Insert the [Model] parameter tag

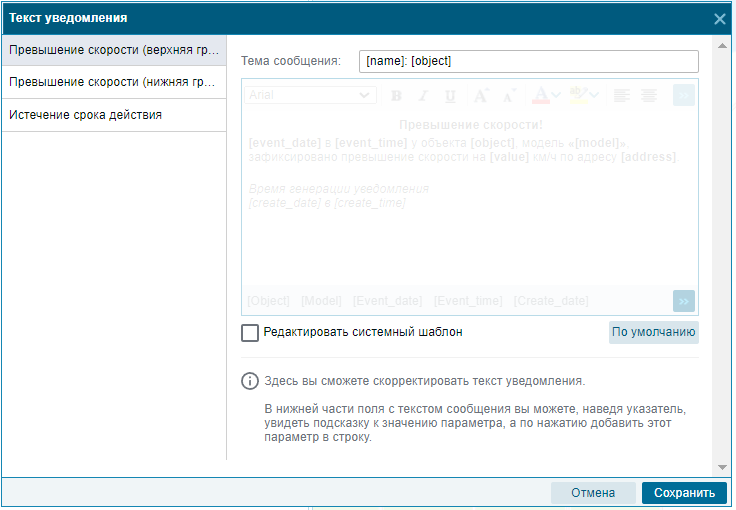[321, 301]
